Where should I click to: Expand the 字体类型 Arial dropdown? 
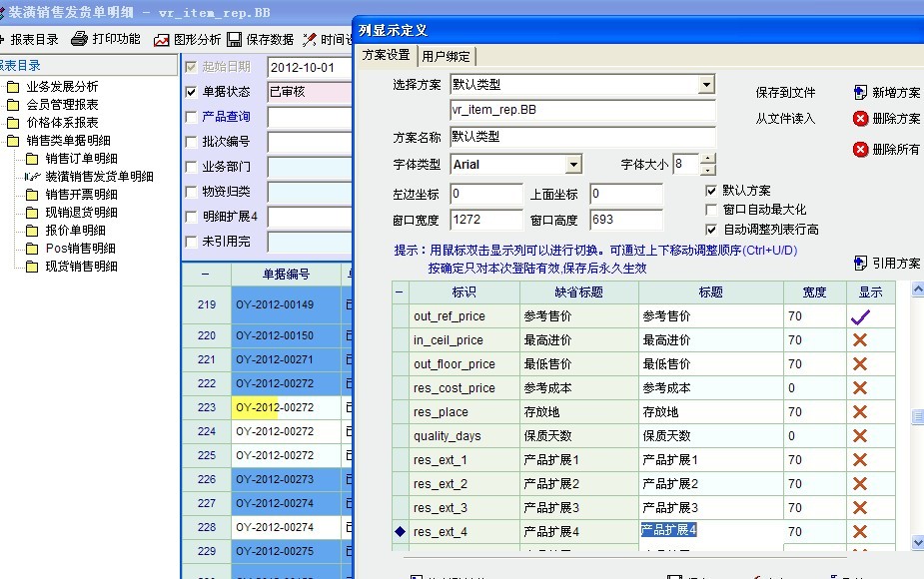point(573,164)
